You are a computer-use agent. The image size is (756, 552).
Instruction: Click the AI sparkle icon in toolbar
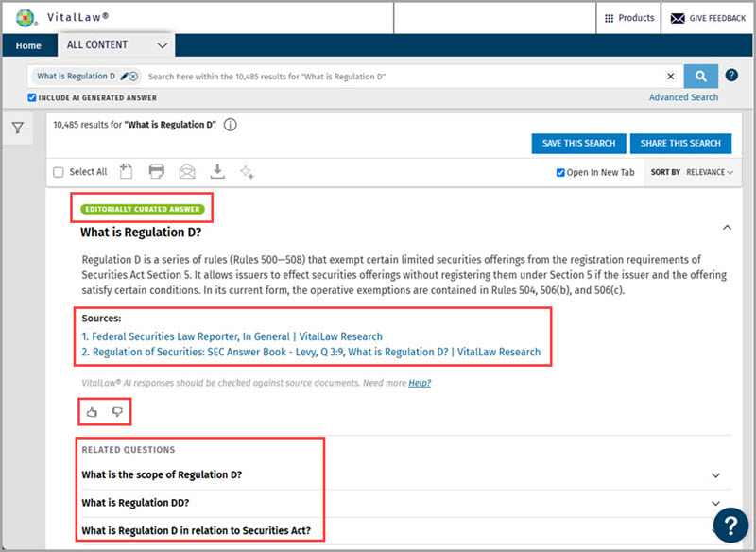tap(247, 172)
